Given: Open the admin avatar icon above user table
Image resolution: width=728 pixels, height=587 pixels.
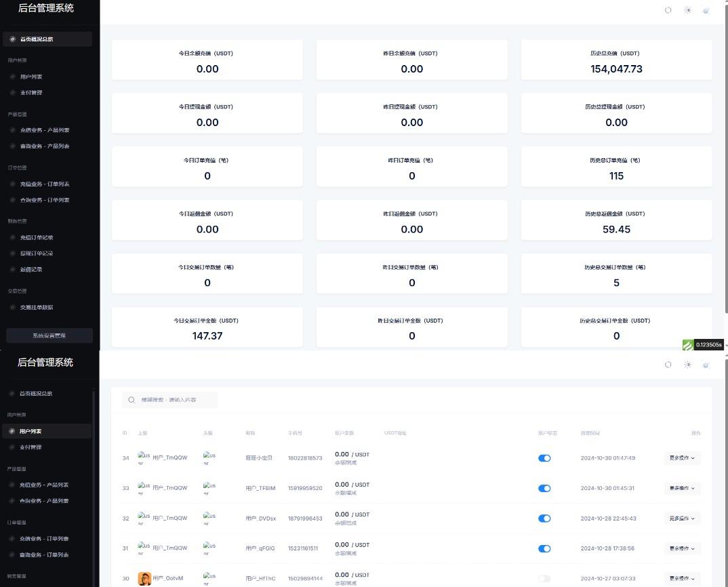Looking at the screenshot, I should (706, 365).
